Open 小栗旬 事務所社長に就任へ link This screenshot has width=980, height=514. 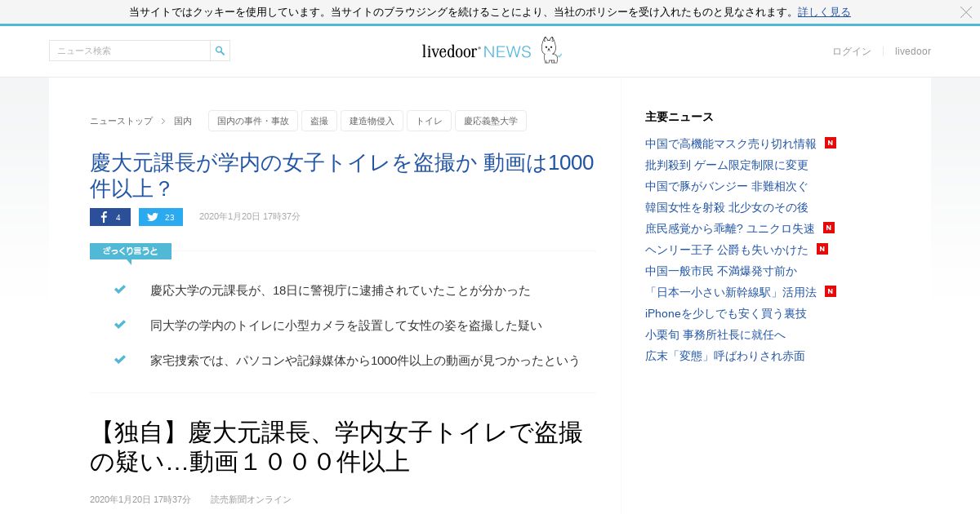715,335
